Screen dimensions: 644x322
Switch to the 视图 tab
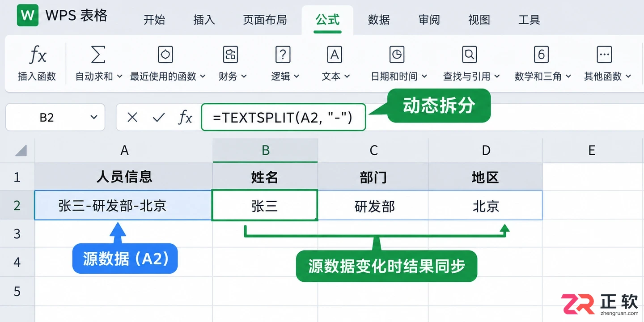pos(479,20)
